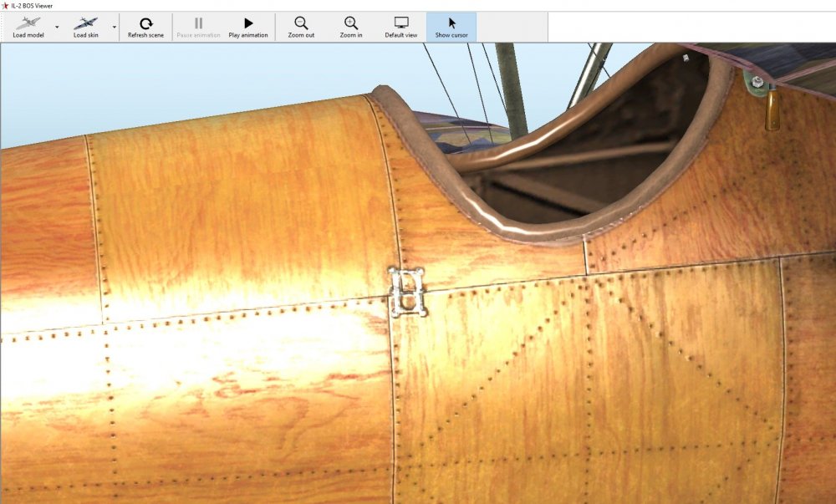
Task: Refresh the scene
Action: 145,27
